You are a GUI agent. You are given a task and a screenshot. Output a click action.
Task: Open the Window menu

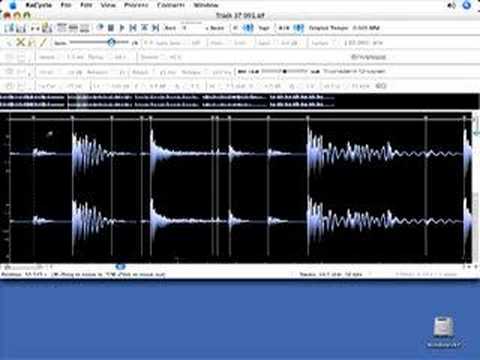pos(206,5)
